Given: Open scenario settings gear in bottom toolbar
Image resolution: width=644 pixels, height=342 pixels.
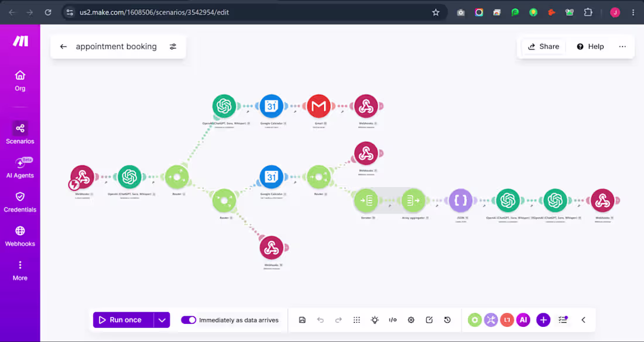Looking at the screenshot, I should (x=411, y=320).
